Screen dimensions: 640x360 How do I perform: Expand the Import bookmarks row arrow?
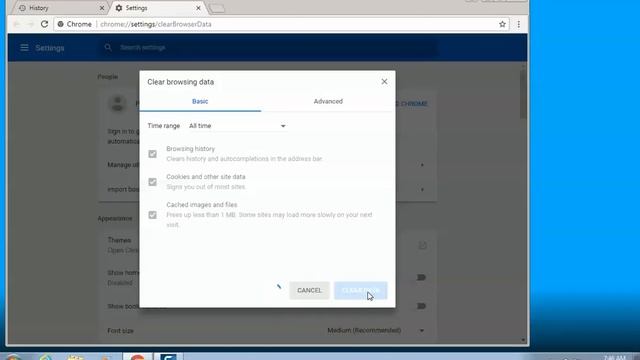pyautogui.click(x=422, y=189)
